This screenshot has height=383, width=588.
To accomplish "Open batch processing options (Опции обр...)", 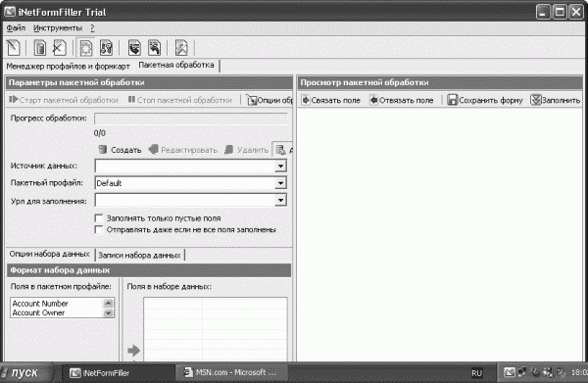I will (269, 100).
